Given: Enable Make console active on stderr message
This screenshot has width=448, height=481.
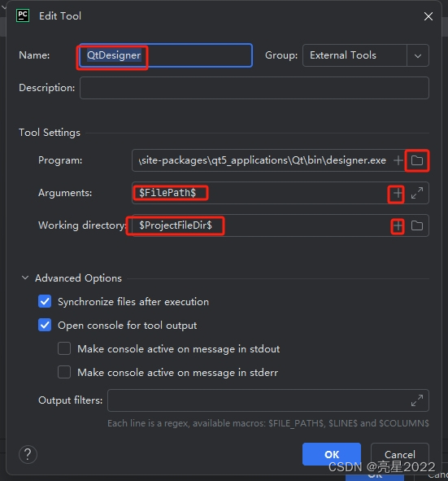Looking at the screenshot, I should point(64,373).
